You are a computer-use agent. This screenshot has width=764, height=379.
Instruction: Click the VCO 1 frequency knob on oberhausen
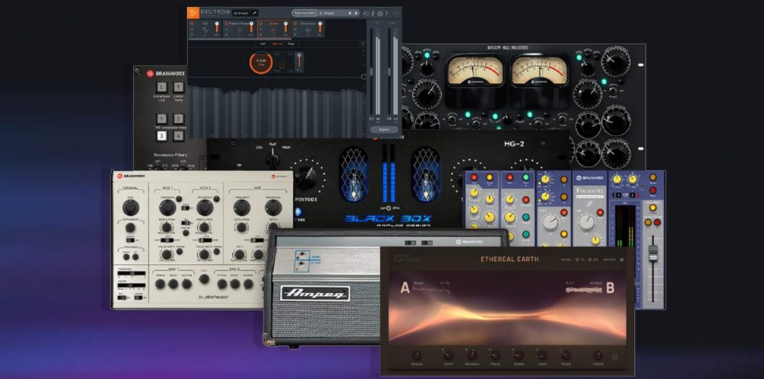168,207
